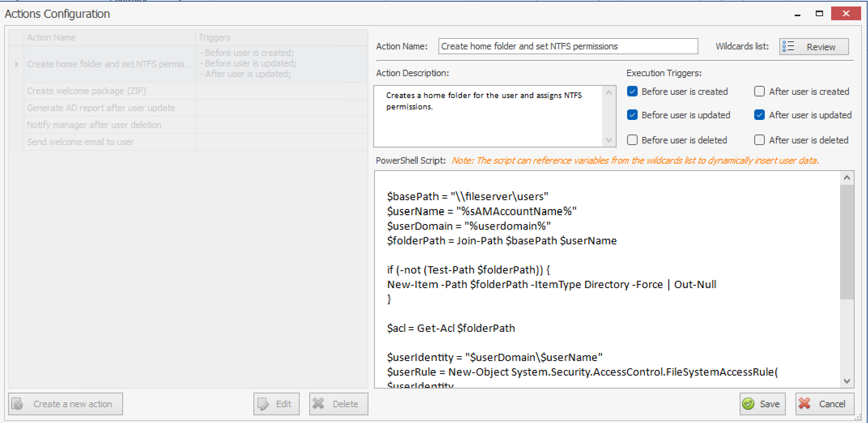Select Create welcome package (ZIP) row
Viewport: 868px width, 423px height.
[109, 91]
